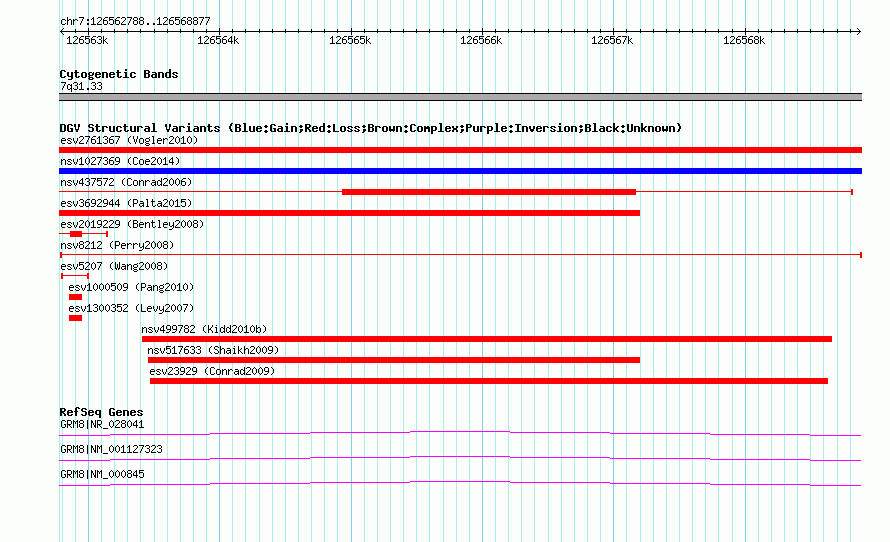Open the esv5207 (Wang2008) variant
Image resolution: width=890 pixels, height=542 pixels.
[114, 266]
